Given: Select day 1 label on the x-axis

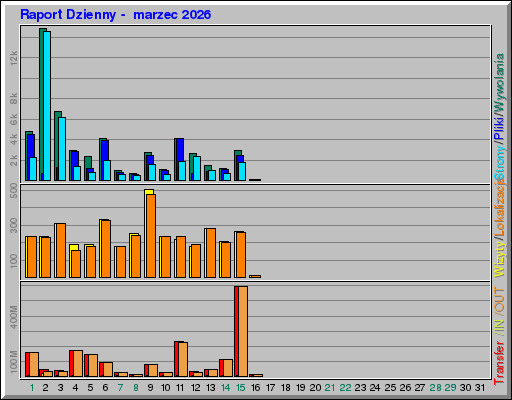Looking at the screenshot, I should tap(32, 388).
